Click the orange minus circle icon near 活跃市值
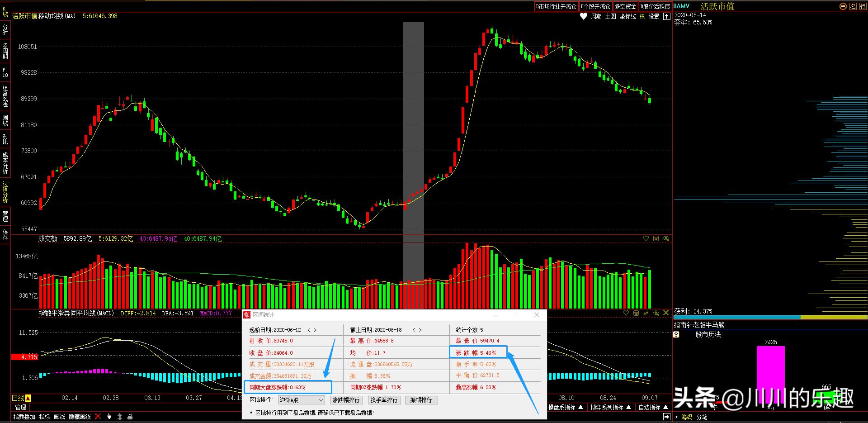Image resolution: width=868 pixels, height=423 pixels. (x=843, y=6)
